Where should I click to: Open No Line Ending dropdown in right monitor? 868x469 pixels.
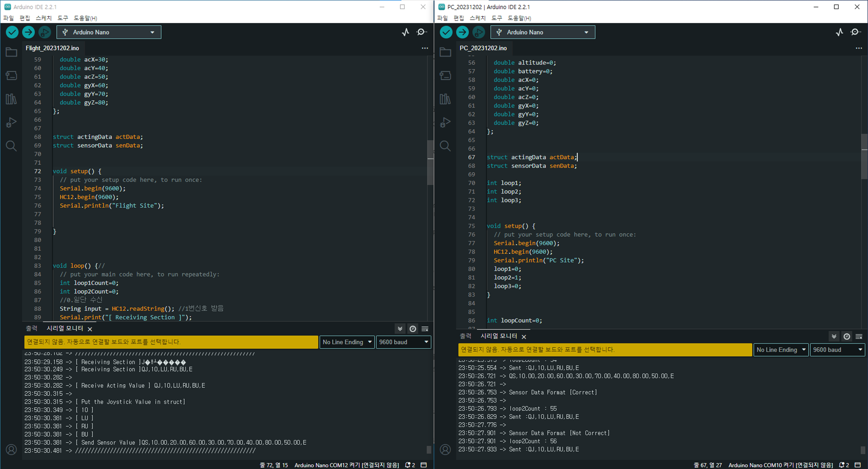click(781, 350)
